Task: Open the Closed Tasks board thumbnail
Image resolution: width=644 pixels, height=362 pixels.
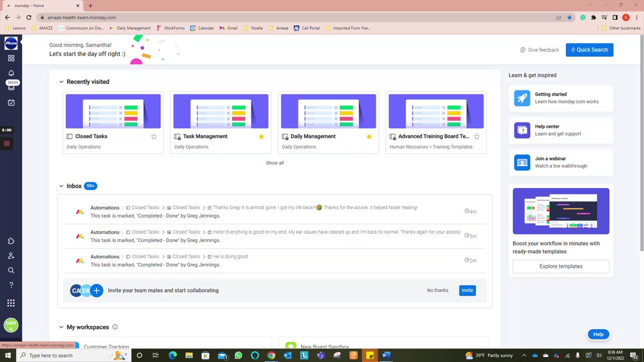Action: pyautogui.click(x=113, y=111)
